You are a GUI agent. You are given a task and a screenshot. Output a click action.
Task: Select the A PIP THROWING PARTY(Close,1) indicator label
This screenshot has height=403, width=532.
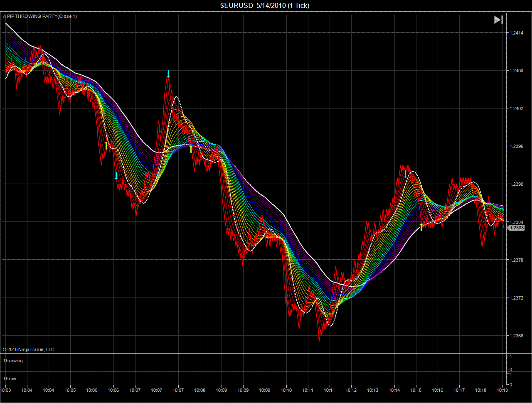40,16
